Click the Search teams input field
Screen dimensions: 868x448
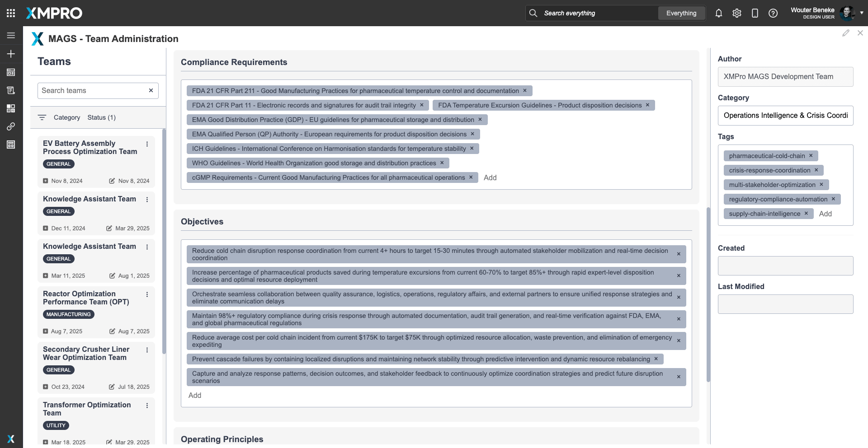93,90
